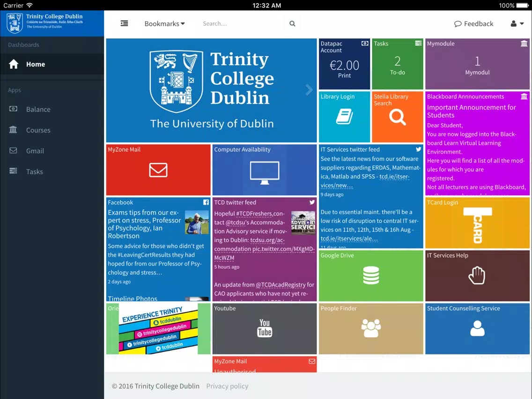This screenshot has width=532, height=399.
Task: Click the bottom MyZone Mail envelope icon
Action: point(312,362)
